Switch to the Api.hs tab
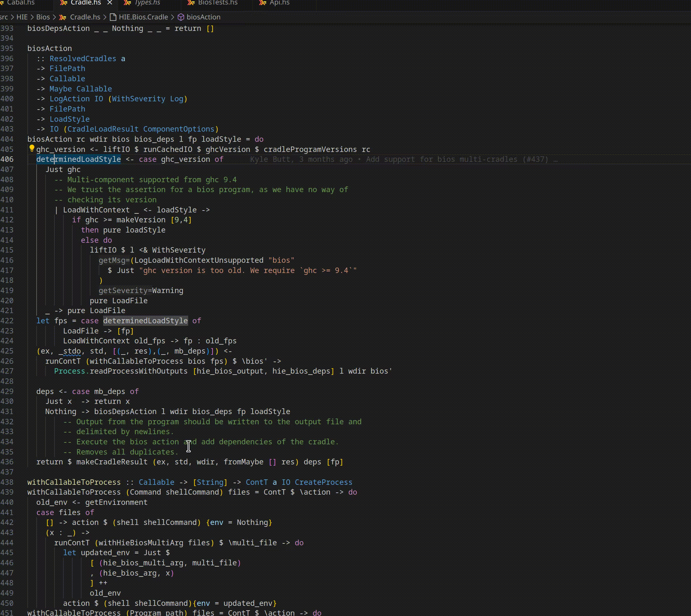 click(x=279, y=3)
